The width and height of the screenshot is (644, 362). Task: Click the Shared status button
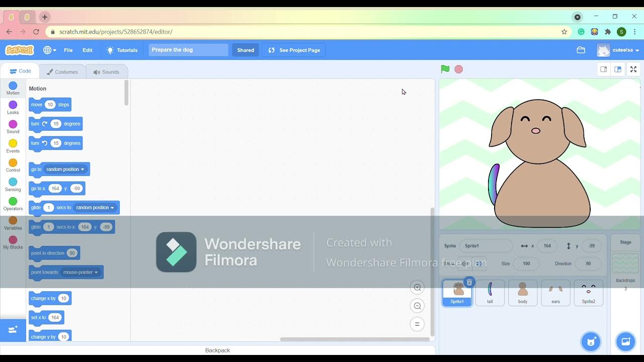pos(246,50)
